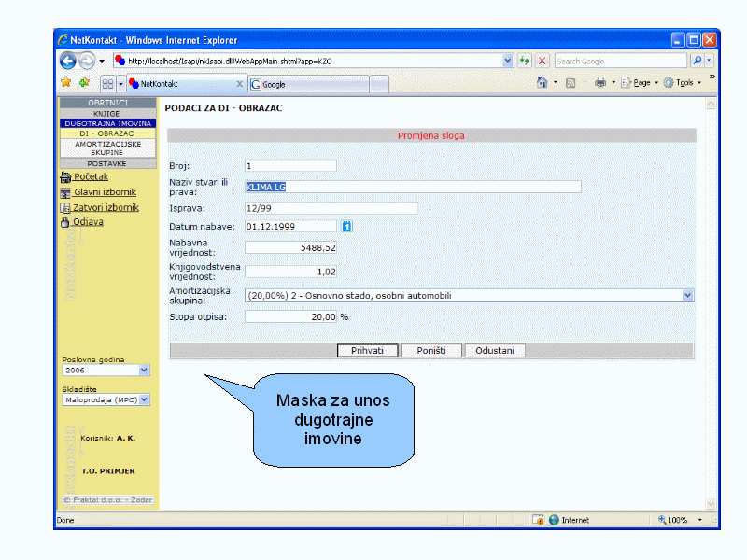Go forward with the browser Forward arrow
The height and width of the screenshot is (560, 747).
[87, 61]
